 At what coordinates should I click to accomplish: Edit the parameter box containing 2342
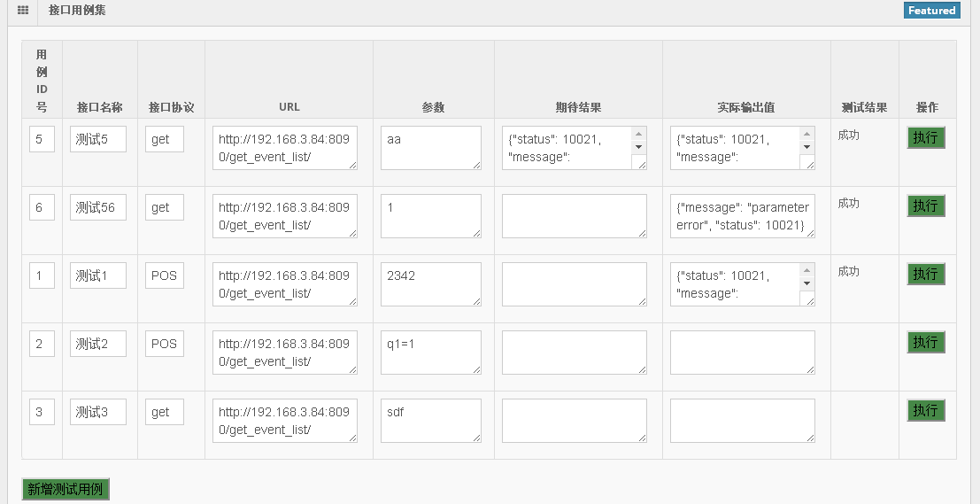pos(430,284)
